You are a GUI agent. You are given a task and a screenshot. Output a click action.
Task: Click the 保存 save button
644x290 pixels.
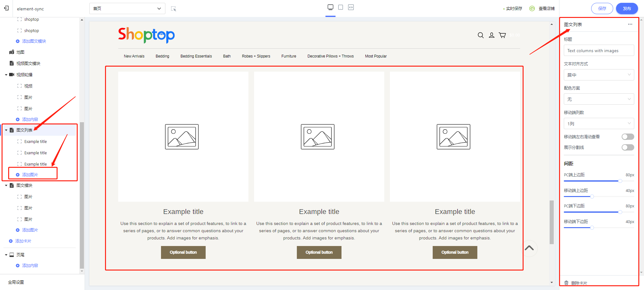[602, 8]
